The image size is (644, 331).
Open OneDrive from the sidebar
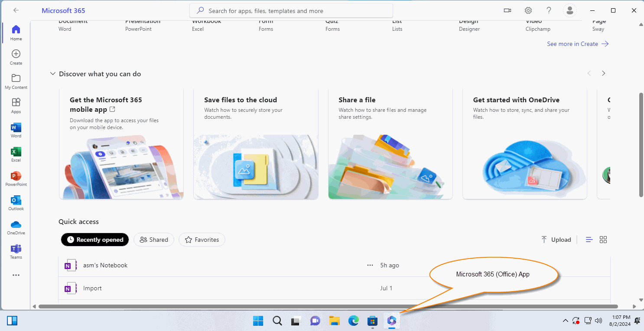pyautogui.click(x=16, y=227)
